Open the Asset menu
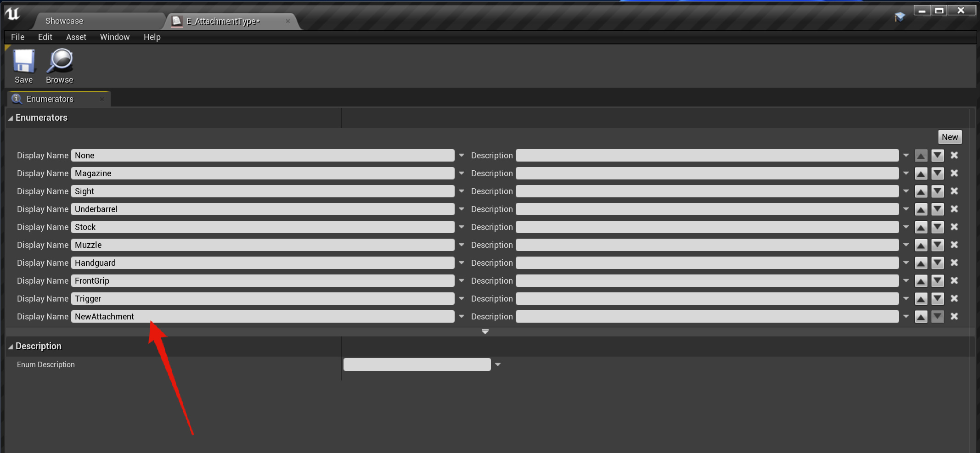Image resolution: width=980 pixels, height=453 pixels. [76, 37]
